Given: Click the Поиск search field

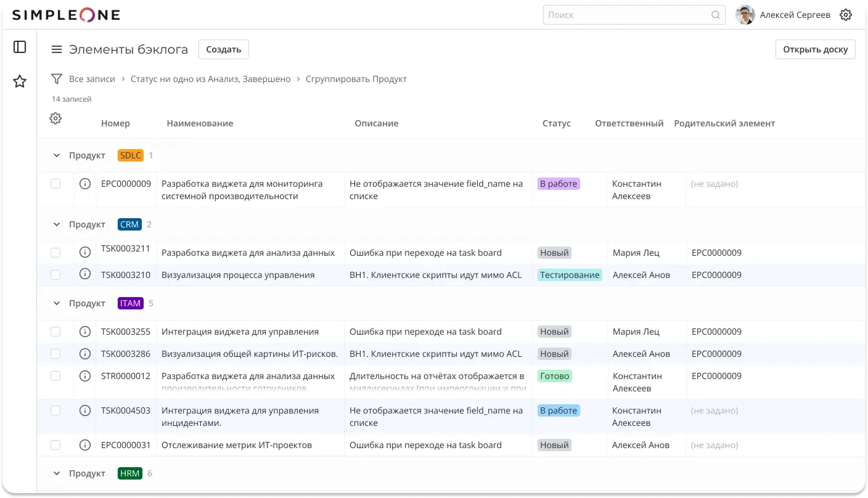Looking at the screenshot, I should (626, 15).
